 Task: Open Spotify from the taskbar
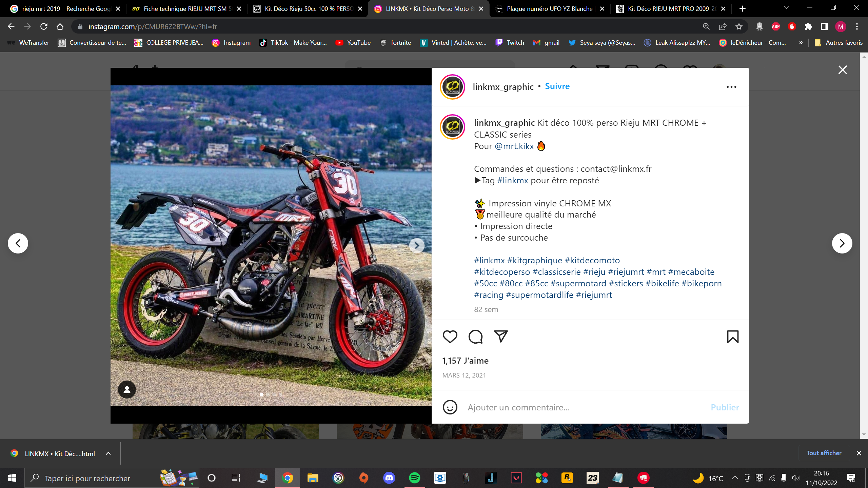click(414, 478)
